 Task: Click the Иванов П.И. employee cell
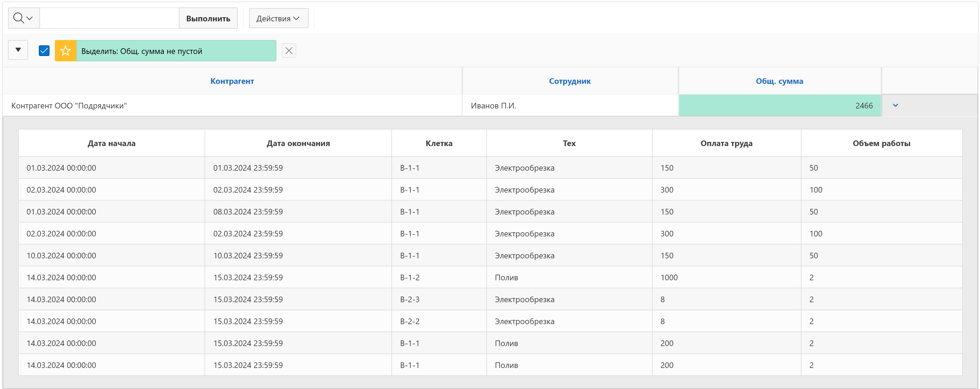(493, 106)
